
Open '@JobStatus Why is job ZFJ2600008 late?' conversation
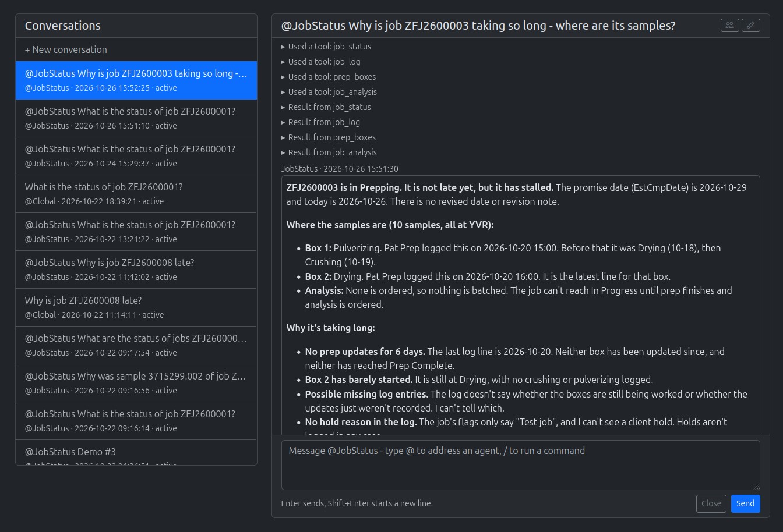coord(136,269)
